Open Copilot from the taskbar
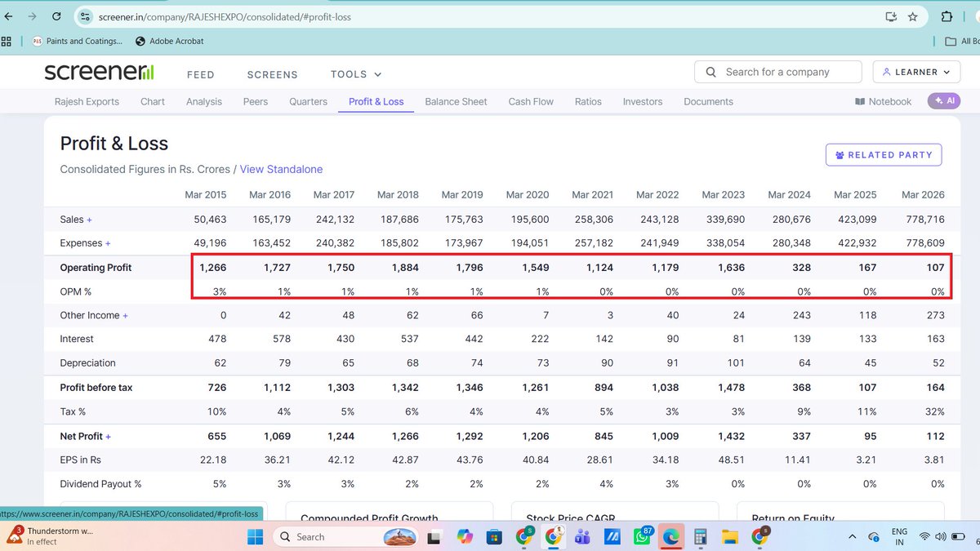 (x=465, y=536)
